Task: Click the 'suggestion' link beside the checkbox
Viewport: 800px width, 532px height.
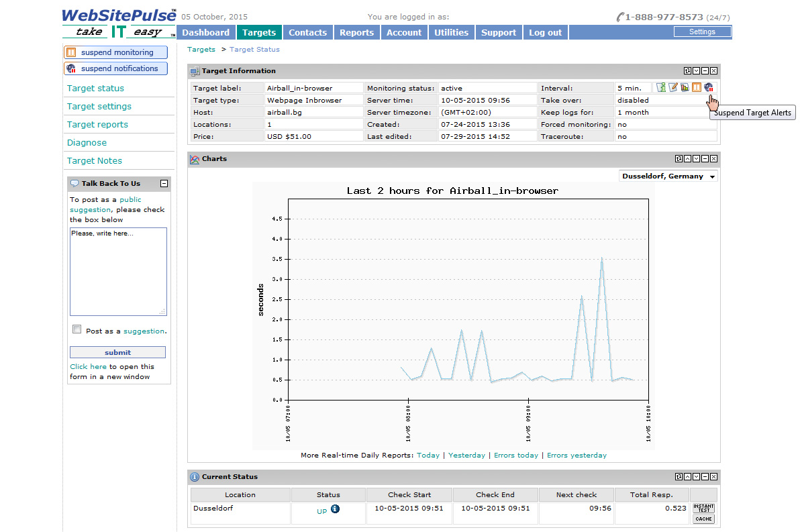Action: 144,331
